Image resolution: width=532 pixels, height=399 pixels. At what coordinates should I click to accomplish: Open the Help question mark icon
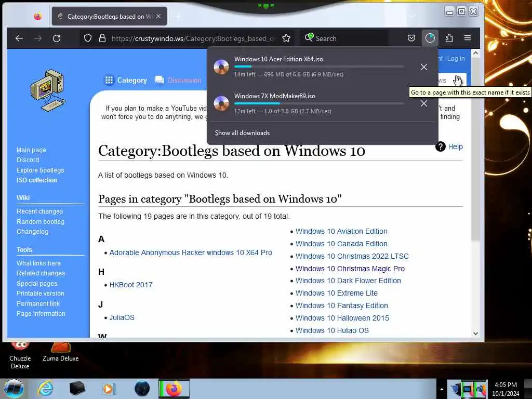pos(441,147)
